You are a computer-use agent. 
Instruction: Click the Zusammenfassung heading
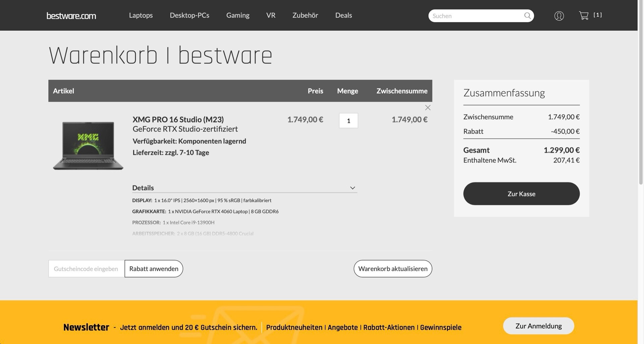[504, 93]
